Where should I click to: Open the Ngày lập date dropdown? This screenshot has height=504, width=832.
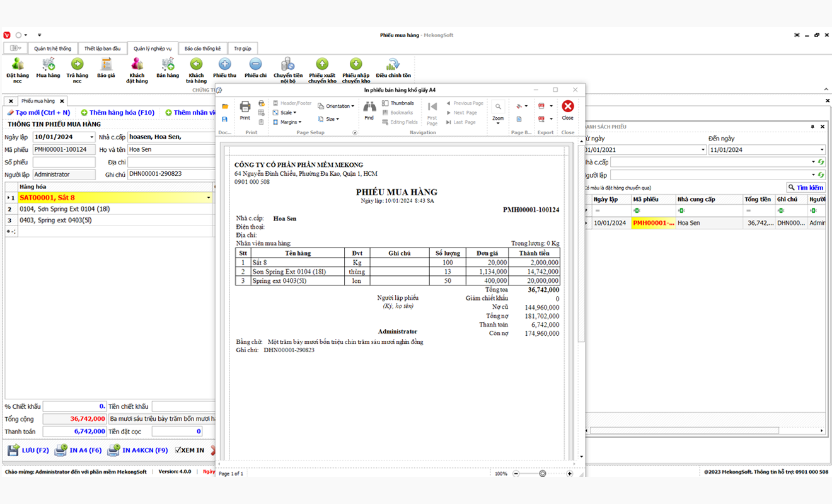point(92,137)
